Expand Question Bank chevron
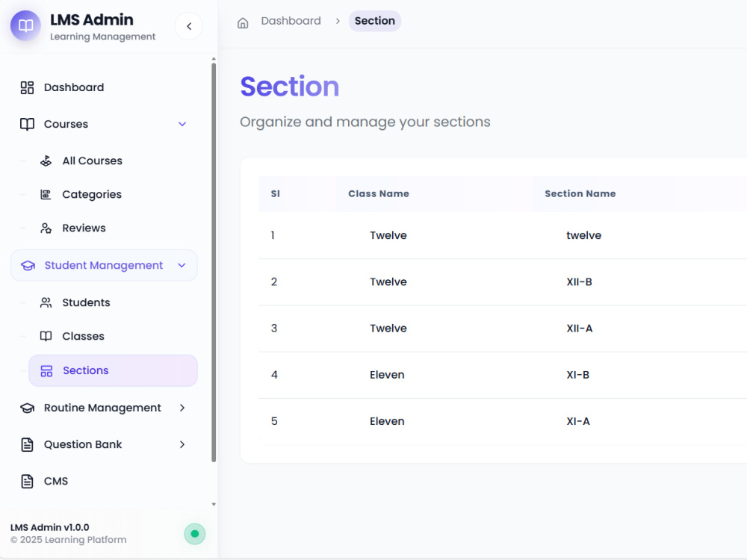Viewport: 747px width, 560px height. coord(182,445)
